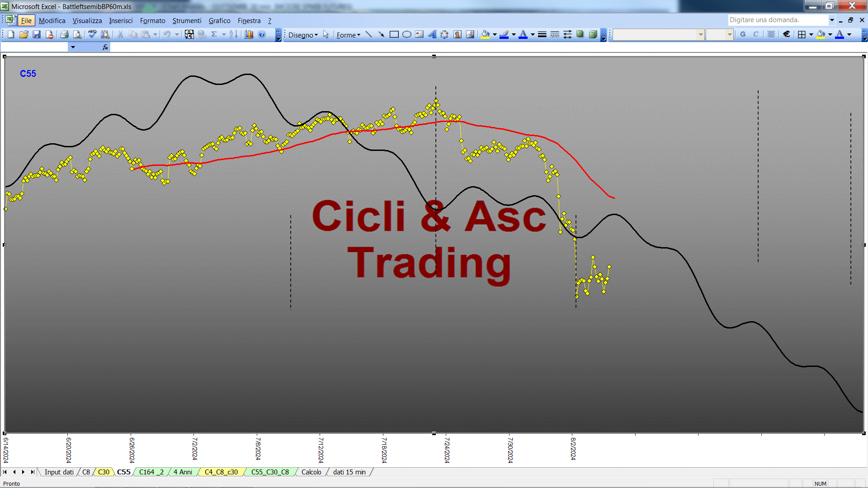Screen dimensions: 868x488
Task: Select the Arrow drawing tool
Action: [381, 34]
